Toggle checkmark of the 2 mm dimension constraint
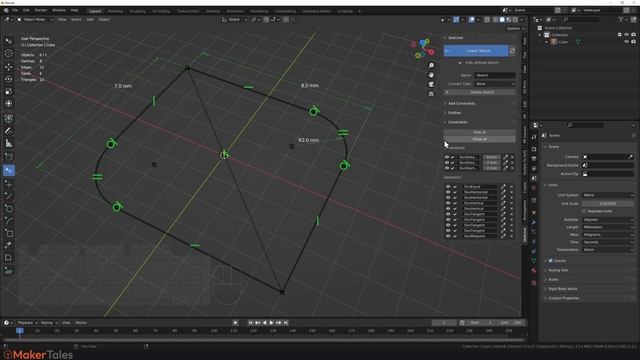 (x=453, y=168)
